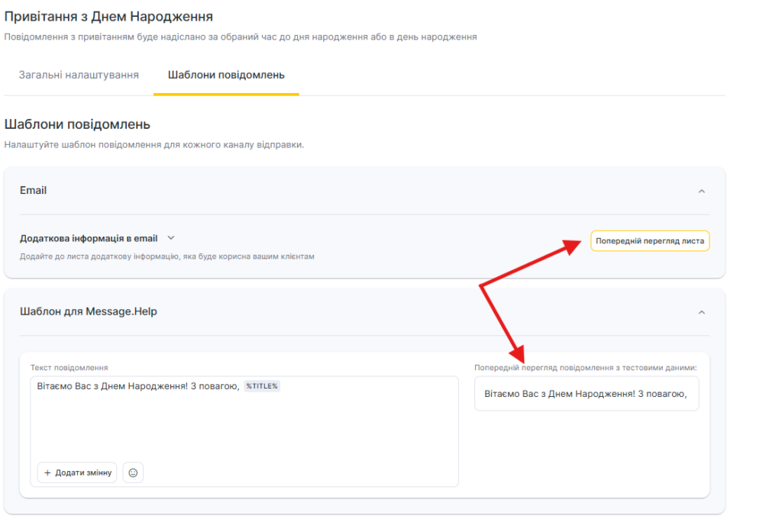Expand the Додаткова інформація в email chevron
Viewport: 782px width, 532px height.
(x=171, y=238)
